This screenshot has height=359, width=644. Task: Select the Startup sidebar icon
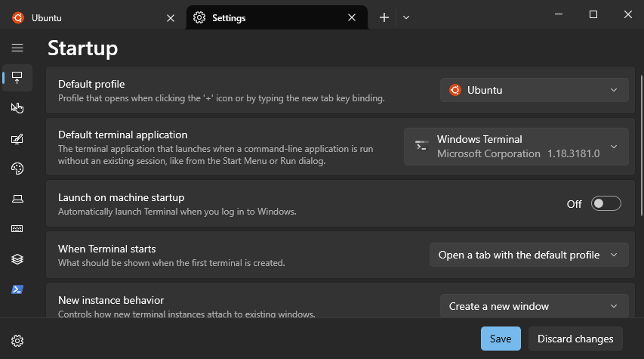[17, 77]
